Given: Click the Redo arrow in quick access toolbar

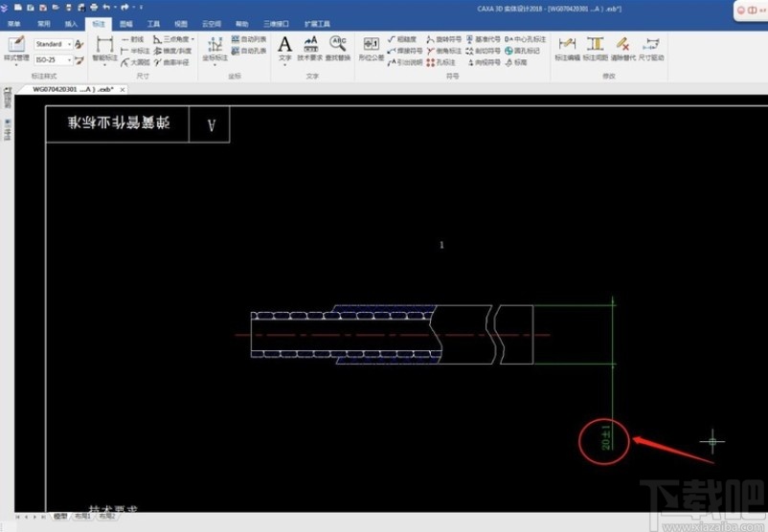Looking at the screenshot, I should [124, 8].
